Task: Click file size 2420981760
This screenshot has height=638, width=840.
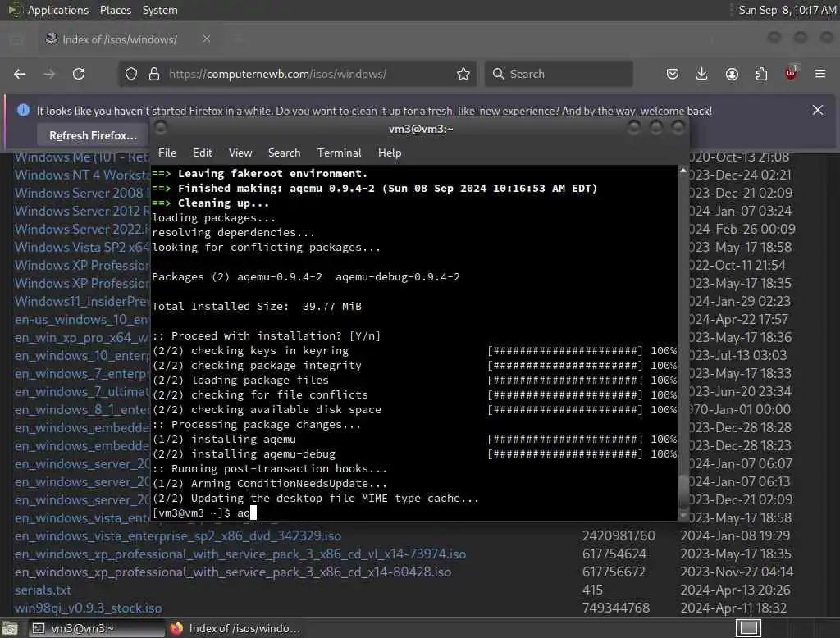Action: click(619, 535)
